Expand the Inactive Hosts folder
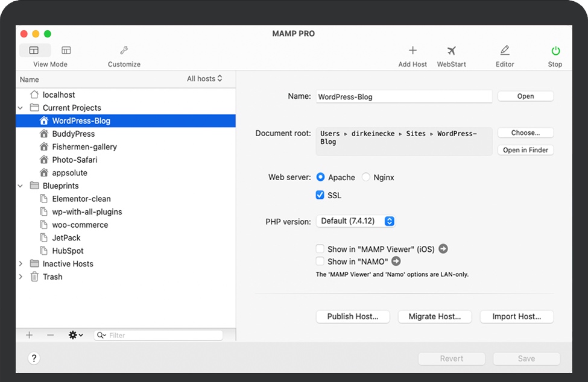The height and width of the screenshot is (382, 588). 21,264
